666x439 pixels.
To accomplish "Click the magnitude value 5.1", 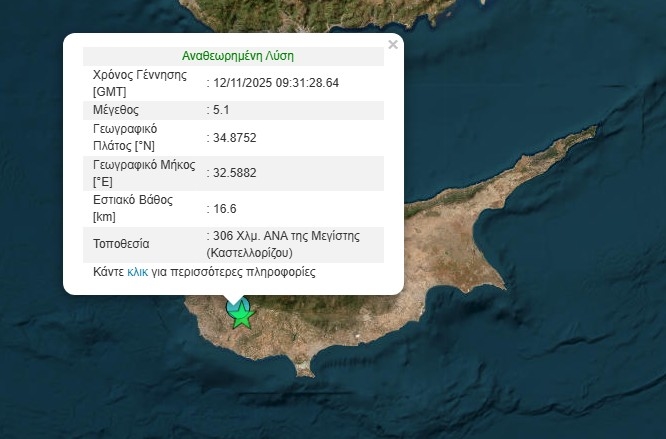I will pyautogui.click(x=221, y=110).
